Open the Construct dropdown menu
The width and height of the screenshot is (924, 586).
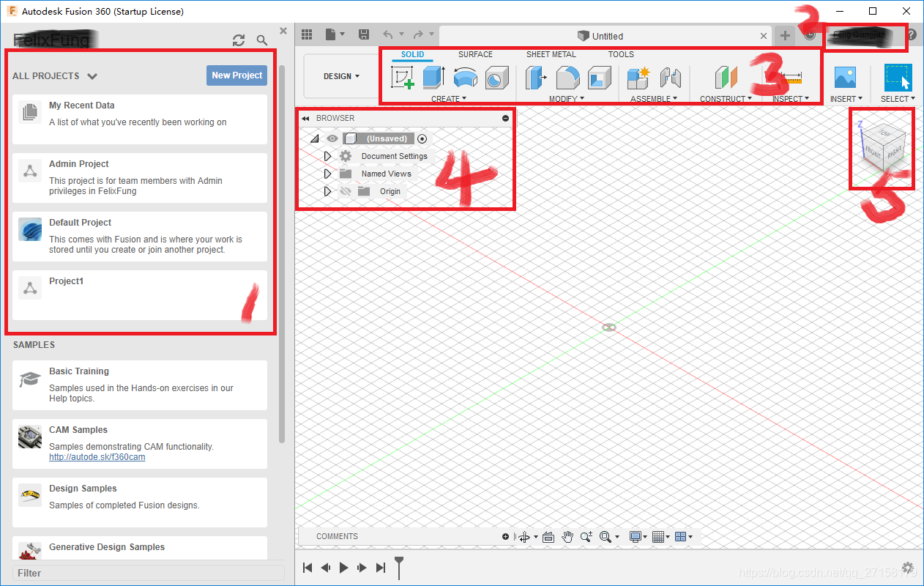tap(726, 99)
